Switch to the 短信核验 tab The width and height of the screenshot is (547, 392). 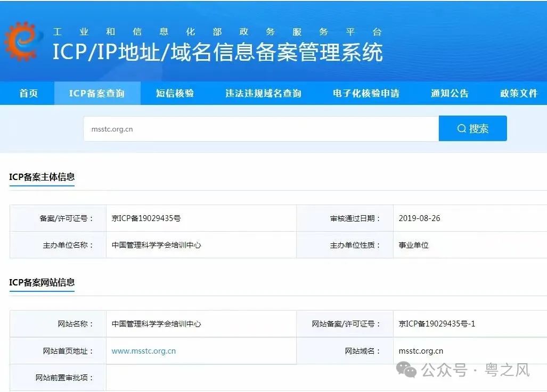tap(175, 93)
